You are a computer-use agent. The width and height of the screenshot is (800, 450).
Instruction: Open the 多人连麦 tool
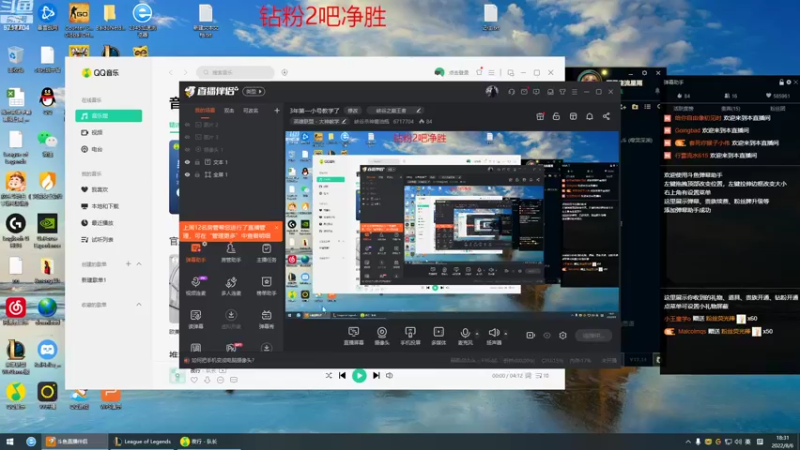click(x=231, y=286)
